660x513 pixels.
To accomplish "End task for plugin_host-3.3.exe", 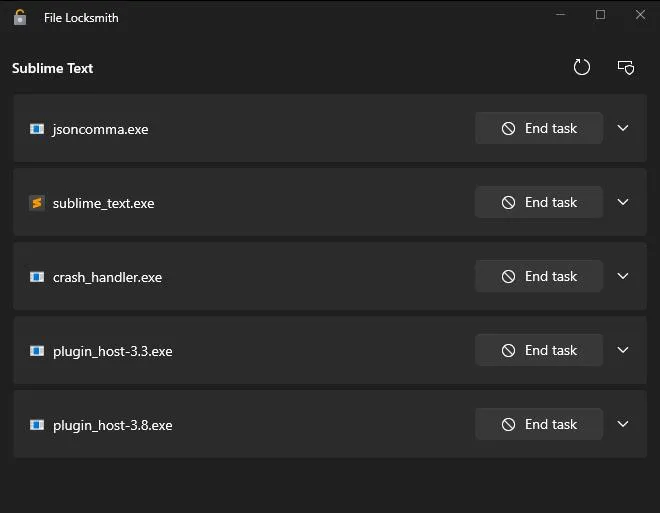I will pos(539,350).
